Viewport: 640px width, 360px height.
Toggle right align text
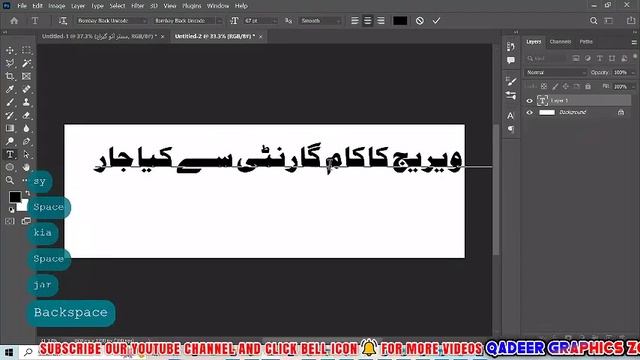point(381,21)
